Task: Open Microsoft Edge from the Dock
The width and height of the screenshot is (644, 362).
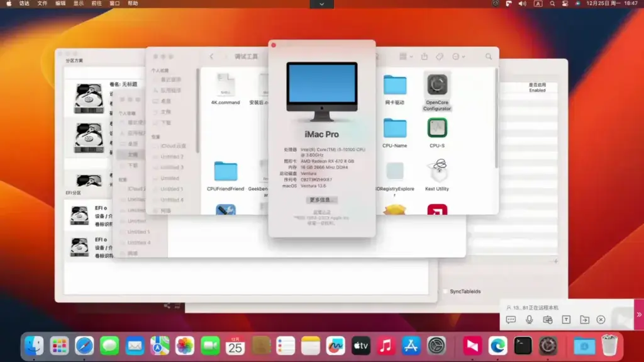Action: click(498, 346)
